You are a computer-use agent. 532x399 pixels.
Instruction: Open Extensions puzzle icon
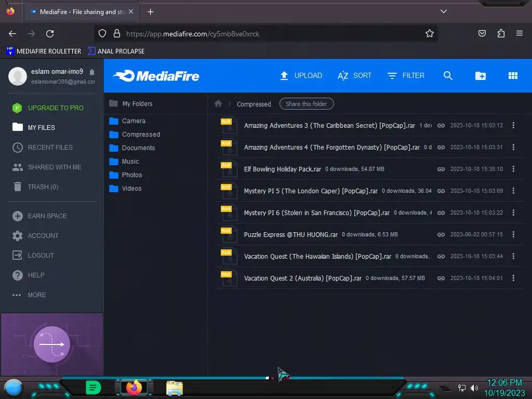click(x=501, y=33)
